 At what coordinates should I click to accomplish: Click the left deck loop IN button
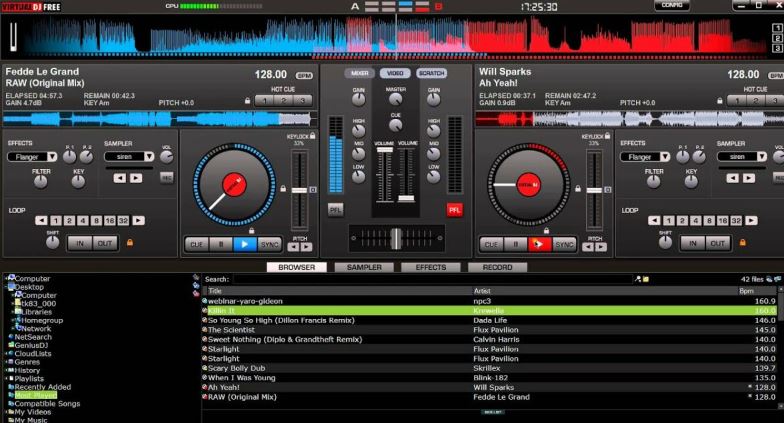[80, 243]
